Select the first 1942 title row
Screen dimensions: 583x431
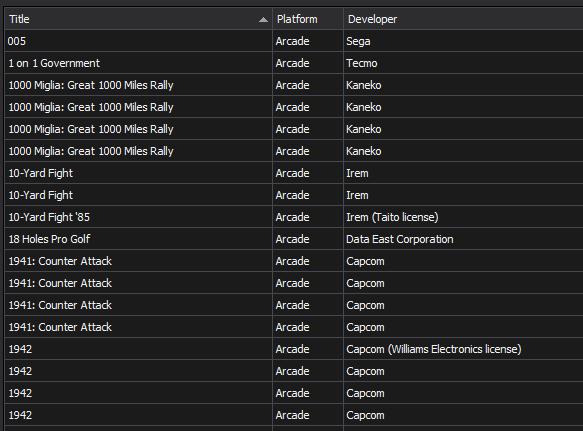(x=294, y=349)
